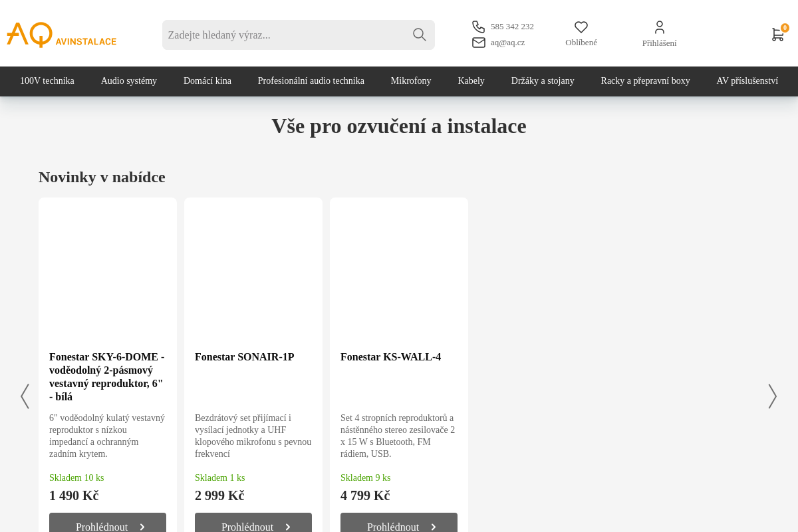Click the 'Skladem 9 ks' stock label
This screenshot has width=798, height=532.
[x=366, y=478]
